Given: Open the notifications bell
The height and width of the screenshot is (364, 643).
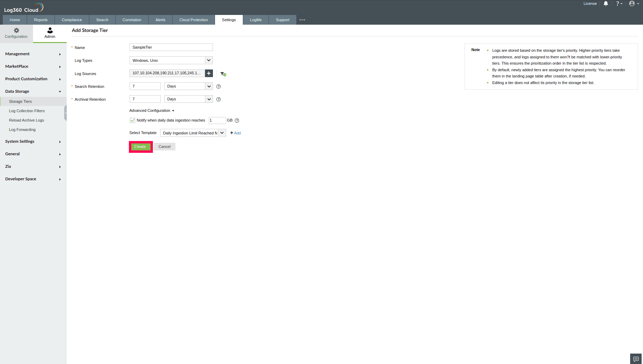Looking at the screenshot, I should click(x=606, y=3).
